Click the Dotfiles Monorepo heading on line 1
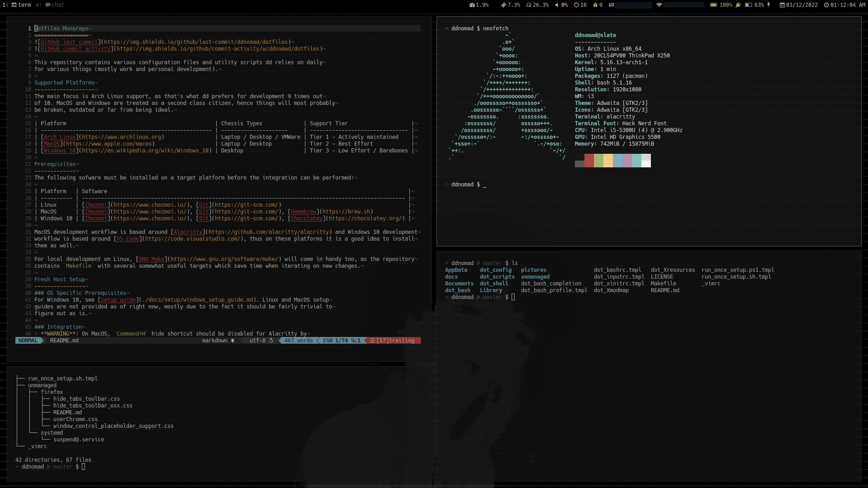The image size is (868, 488). 62,28
